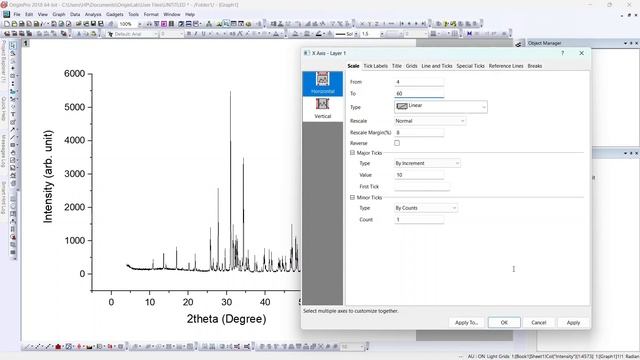Click the Object Manager panel pin icon

[631, 43]
